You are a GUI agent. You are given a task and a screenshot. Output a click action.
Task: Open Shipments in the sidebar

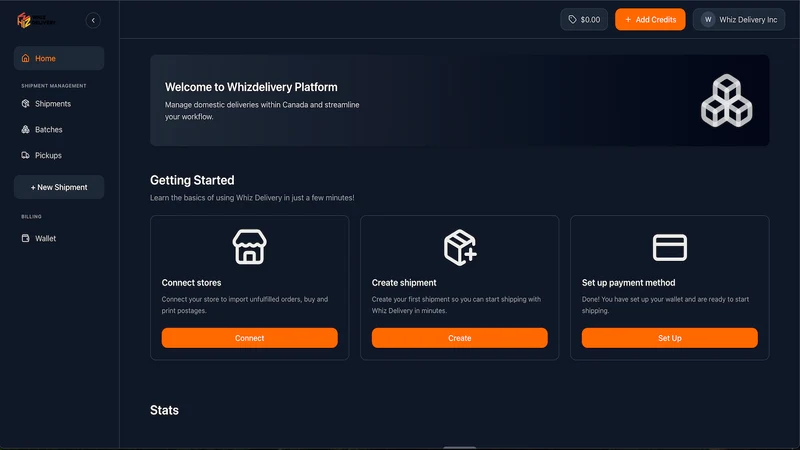(x=59, y=104)
